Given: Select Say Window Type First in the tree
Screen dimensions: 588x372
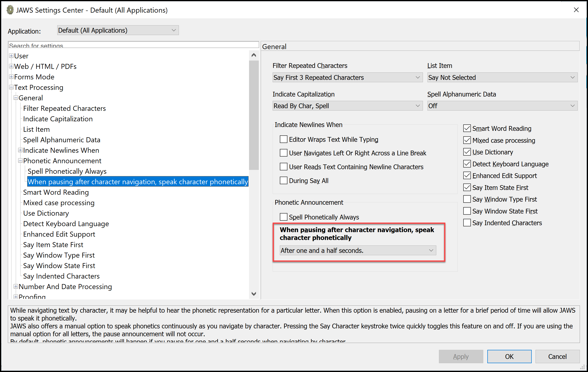Looking at the screenshot, I should coord(59,255).
